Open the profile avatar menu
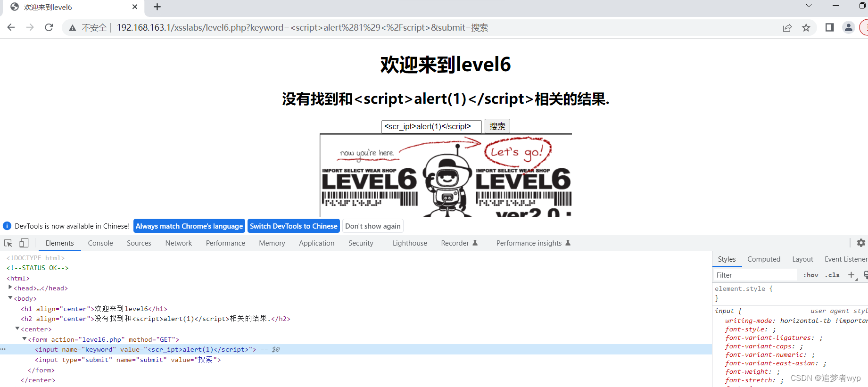 pos(849,27)
